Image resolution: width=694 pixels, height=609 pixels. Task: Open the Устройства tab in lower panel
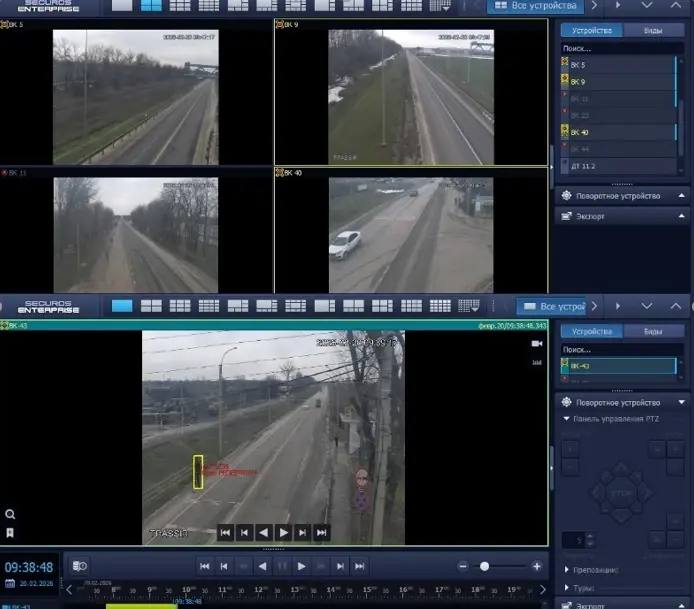click(x=592, y=331)
